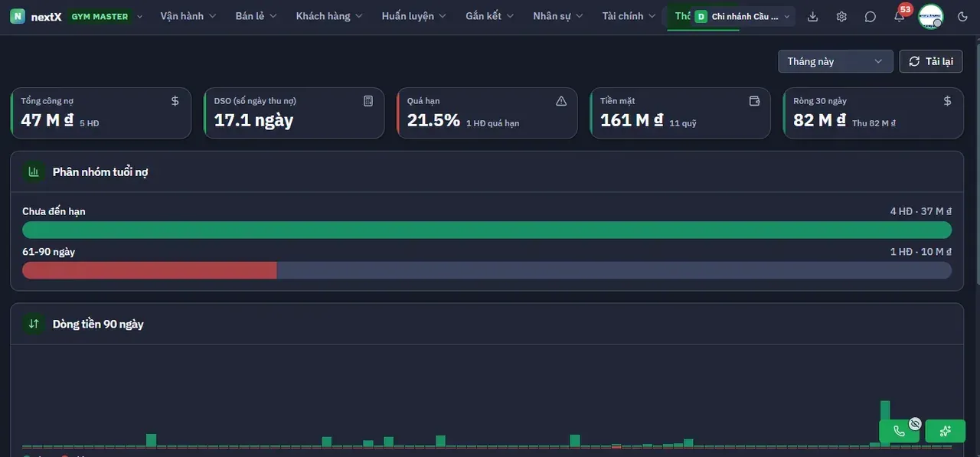Click the green D branch badge icon
Image resolution: width=980 pixels, height=457 pixels.
pos(701,16)
